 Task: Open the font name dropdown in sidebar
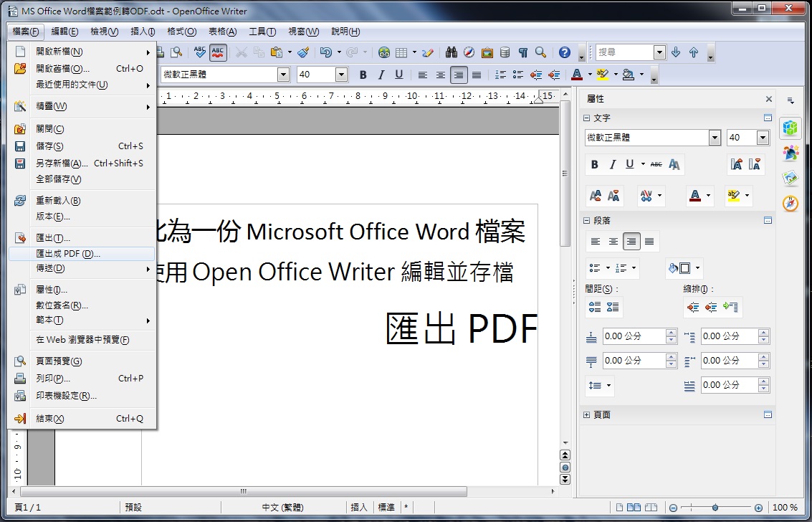tap(715, 138)
